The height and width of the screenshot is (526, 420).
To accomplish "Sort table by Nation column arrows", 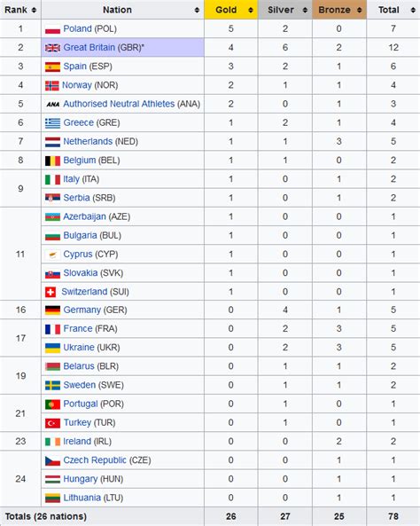I will click(197, 11).
